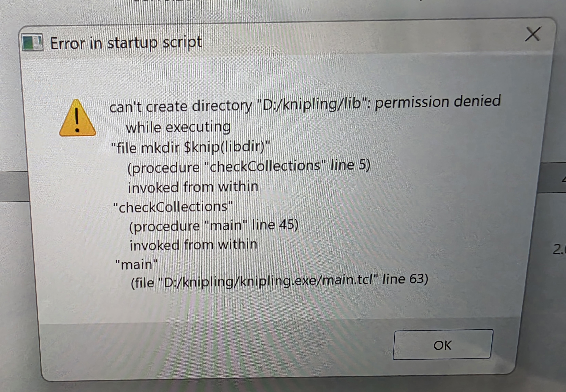Click the second "invoked from within" line
Viewport: 566px width, 392px height.
[x=194, y=245]
